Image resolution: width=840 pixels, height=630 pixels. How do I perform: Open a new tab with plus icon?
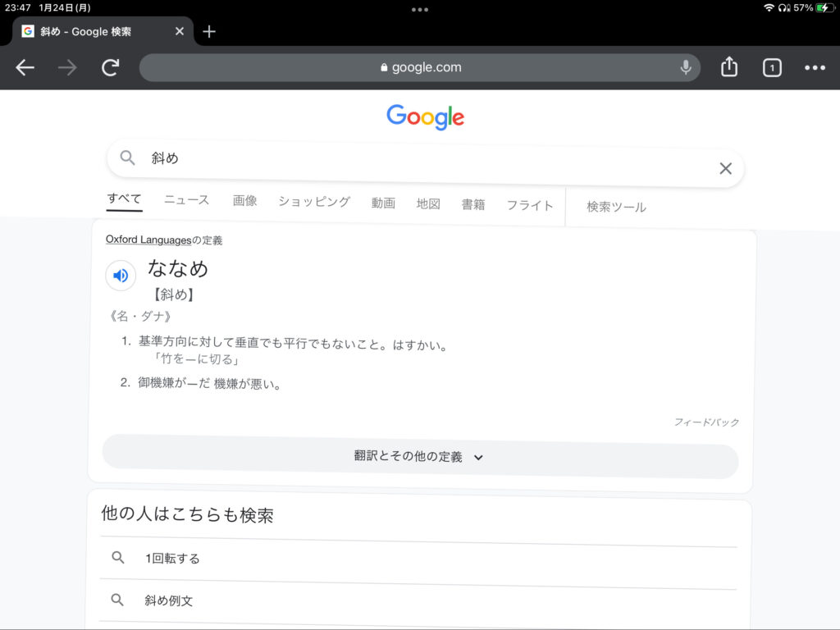click(x=209, y=32)
